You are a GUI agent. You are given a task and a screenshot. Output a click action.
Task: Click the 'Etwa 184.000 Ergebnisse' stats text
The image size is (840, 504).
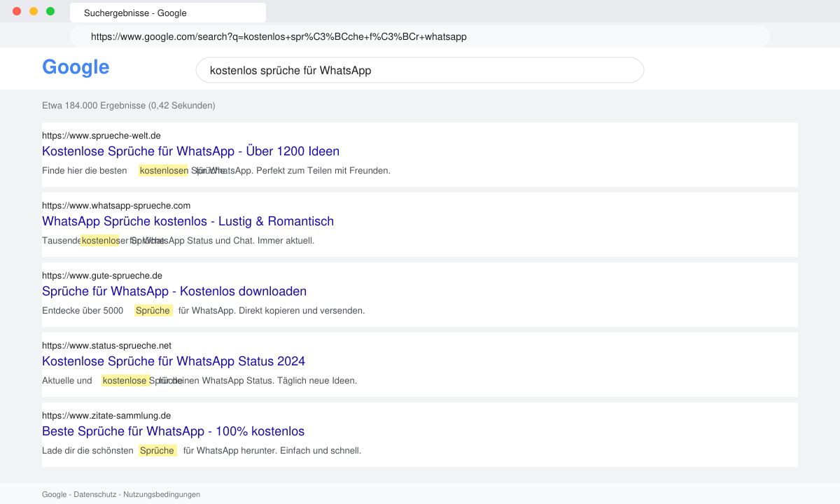coord(129,106)
